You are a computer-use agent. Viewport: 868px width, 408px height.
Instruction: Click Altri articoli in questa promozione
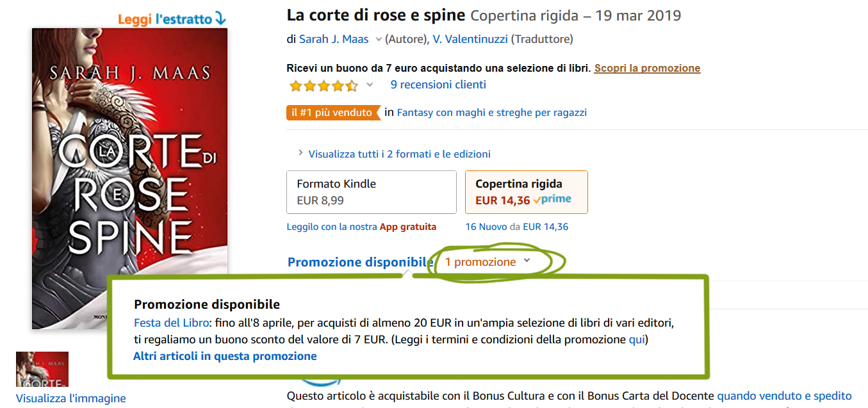[225, 356]
